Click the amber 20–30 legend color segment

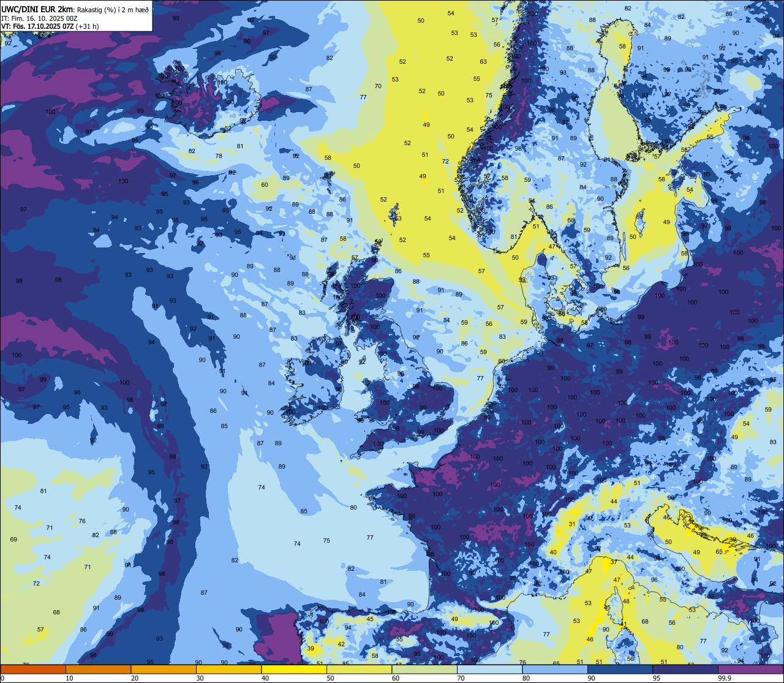coord(164,669)
